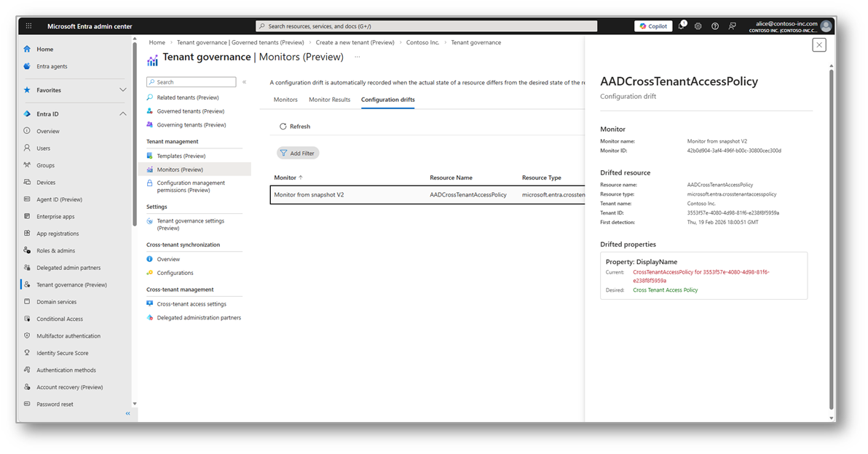
Task: Open Agent ID (Preview) navigation item
Action: coord(59,199)
